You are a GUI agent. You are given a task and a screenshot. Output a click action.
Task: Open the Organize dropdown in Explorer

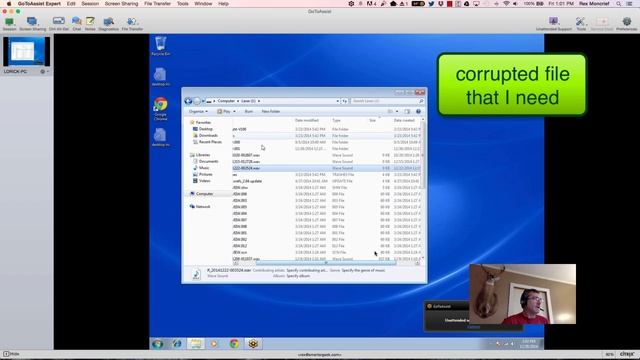point(198,111)
